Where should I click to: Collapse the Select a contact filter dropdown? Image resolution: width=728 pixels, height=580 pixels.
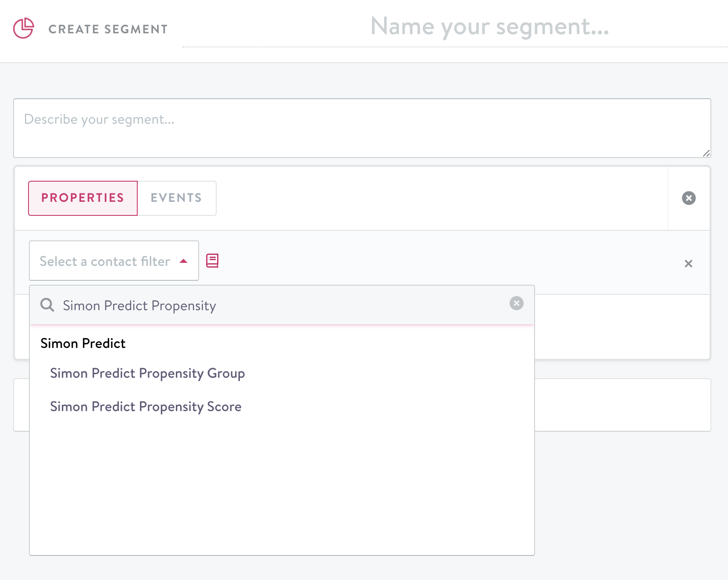coord(105,261)
